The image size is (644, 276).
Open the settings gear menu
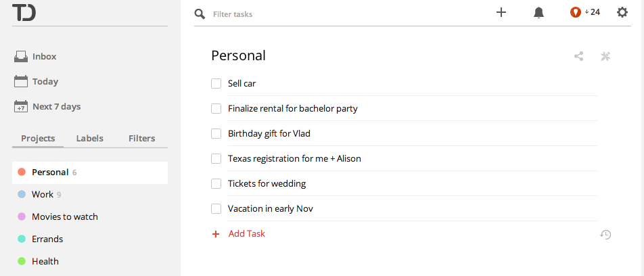point(622,12)
